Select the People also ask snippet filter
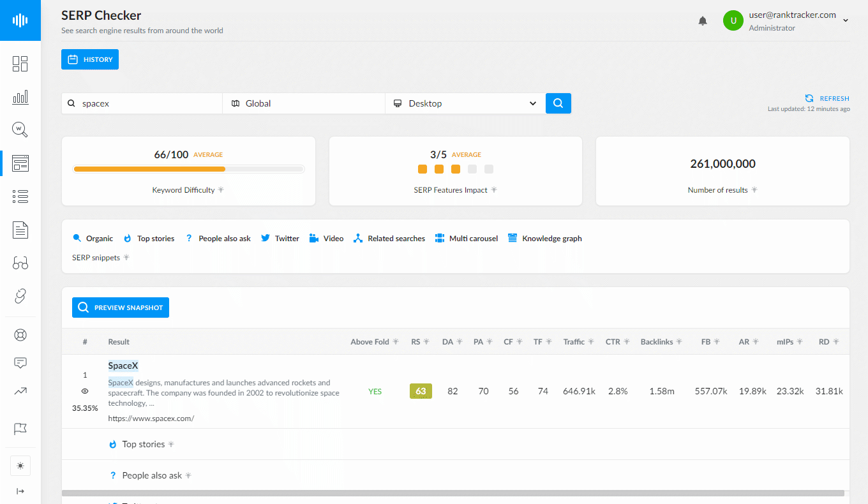Screen dimensions: 868x504 click(x=218, y=239)
